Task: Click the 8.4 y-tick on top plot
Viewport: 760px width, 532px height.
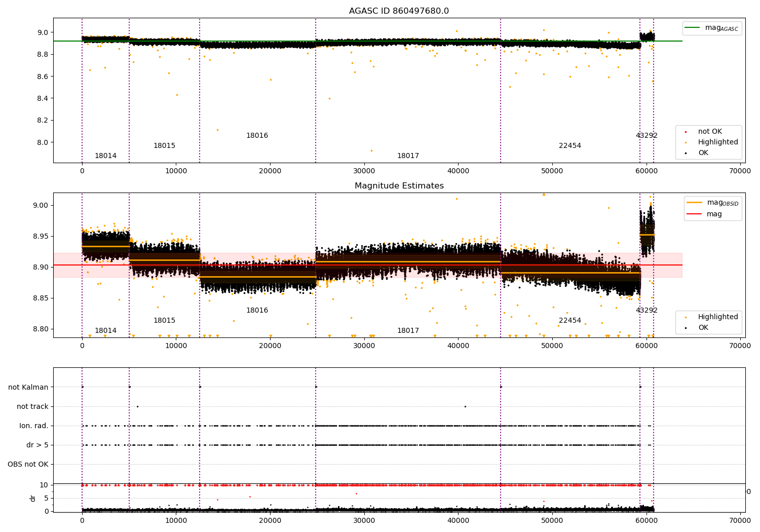Action: tap(43, 98)
